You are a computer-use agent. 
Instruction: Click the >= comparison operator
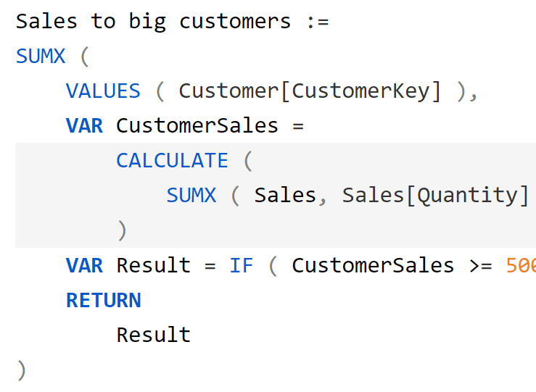tap(481, 265)
